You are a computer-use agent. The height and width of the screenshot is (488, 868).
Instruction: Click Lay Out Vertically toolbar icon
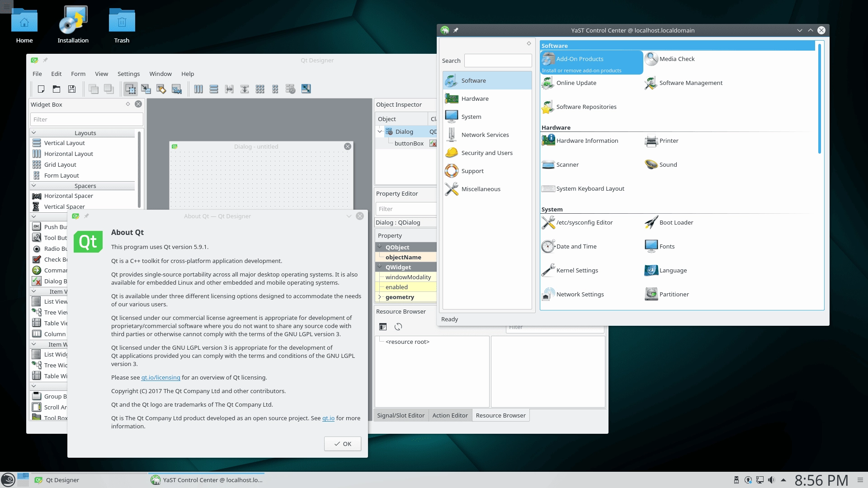point(214,89)
